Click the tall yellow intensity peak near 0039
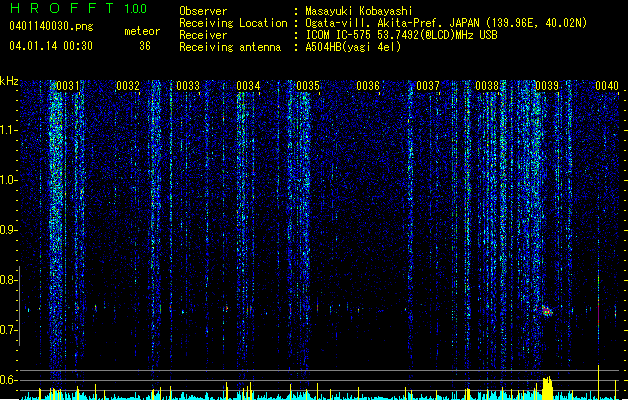Image resolution: width=629 pixels, height=400 pixels. (547, 388)
